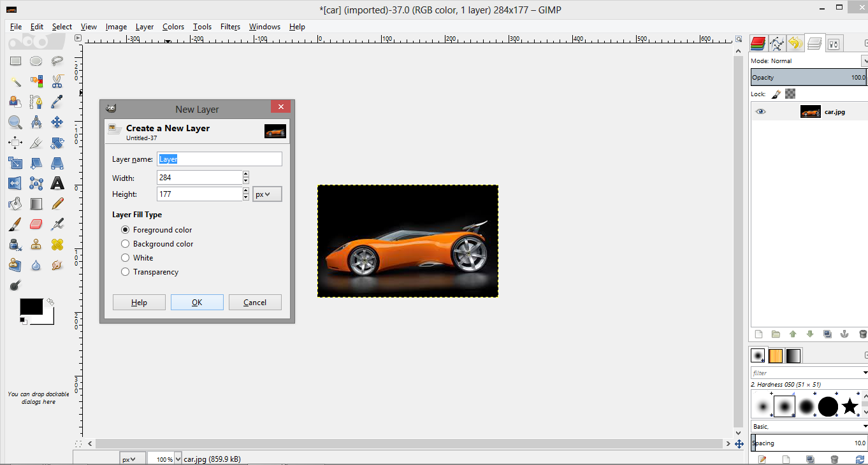Hide the car.jpg layer with eye icon
Image resolution: width=868 pixels, height=465 pixels.
point(760,112)
